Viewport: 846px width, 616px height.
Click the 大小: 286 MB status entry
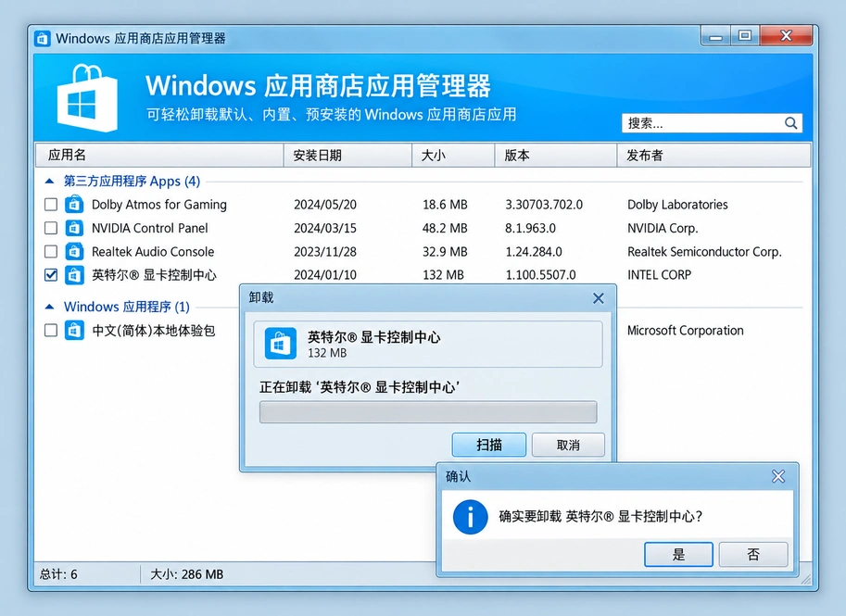point(186,574)
